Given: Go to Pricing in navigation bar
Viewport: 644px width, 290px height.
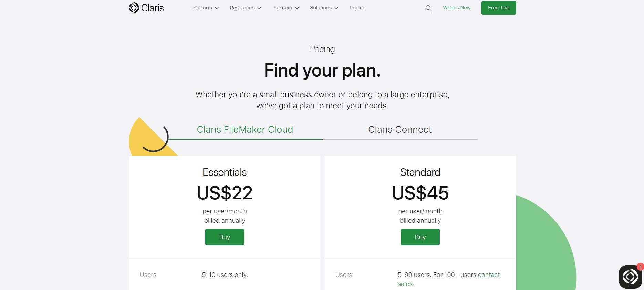Looking at the screenshot, I should click(x=357, y=8).
